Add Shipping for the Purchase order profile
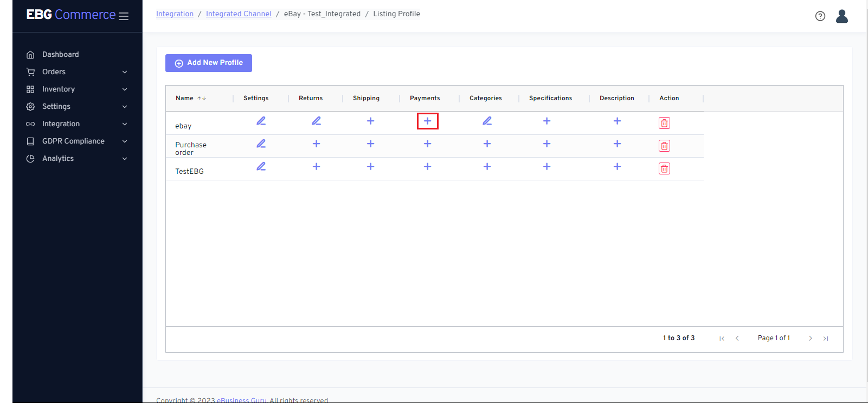Viewport: 868px width, 409px height. click(x=370, y=144)
